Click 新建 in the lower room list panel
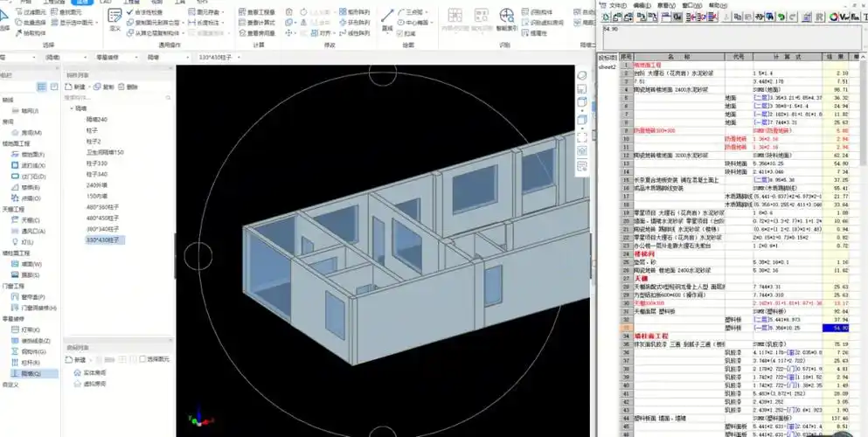 [x=75, y=359]
